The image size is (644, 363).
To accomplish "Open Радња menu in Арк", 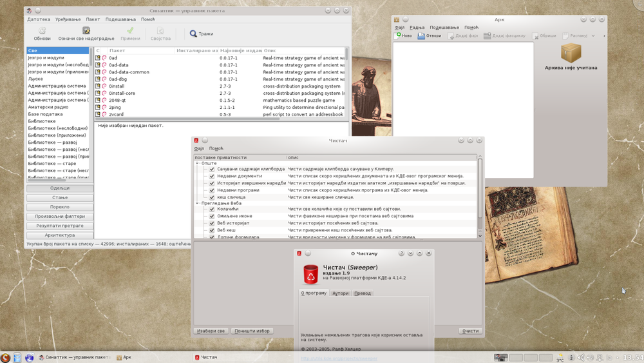I will [x=417, y=28].
